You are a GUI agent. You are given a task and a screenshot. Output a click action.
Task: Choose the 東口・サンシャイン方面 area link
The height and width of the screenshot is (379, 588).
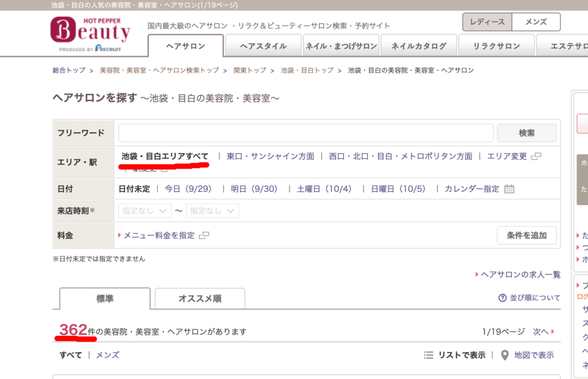270,156
